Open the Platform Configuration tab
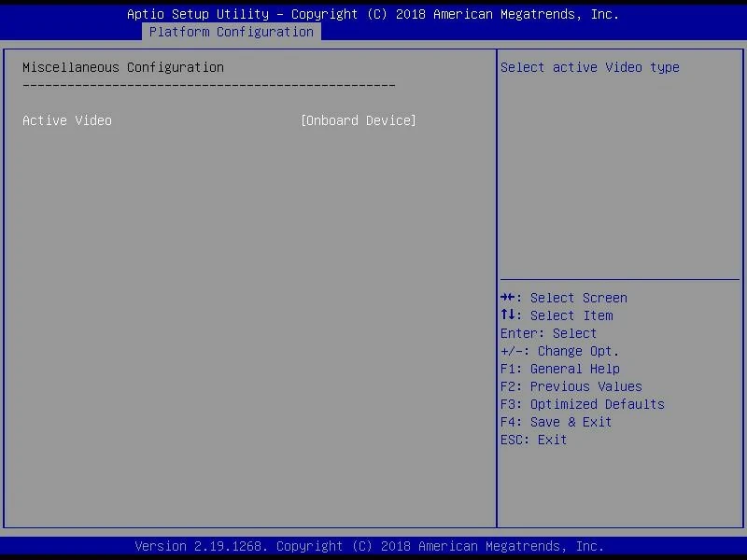Screen dimensions: 747x560 tap(231, 32)
